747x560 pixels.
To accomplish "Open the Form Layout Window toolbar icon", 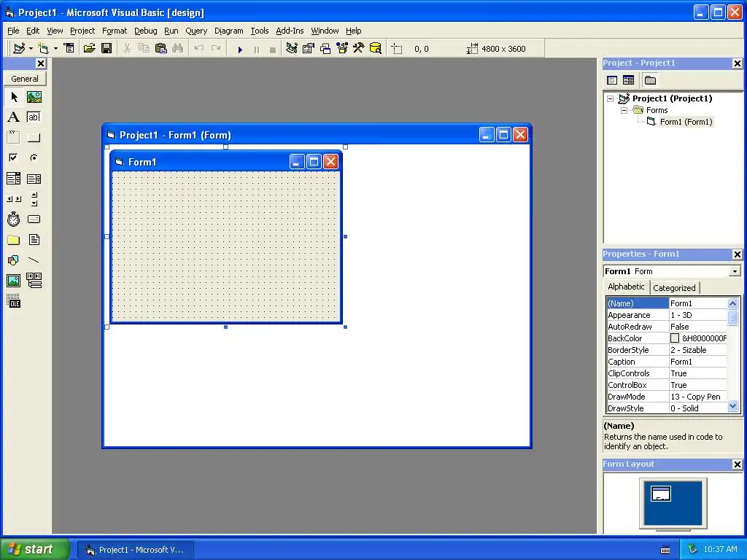I will pos(325,48).
